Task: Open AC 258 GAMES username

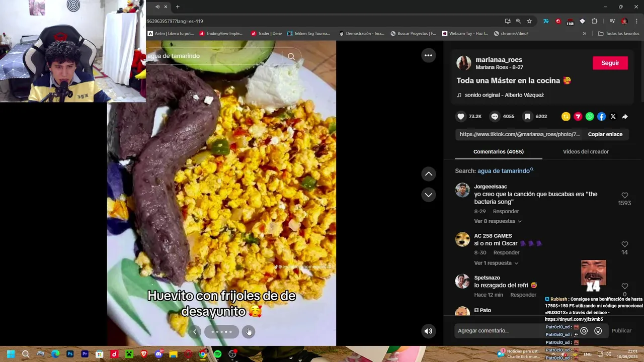Action: pyautogui.click(x=493, y=236)
